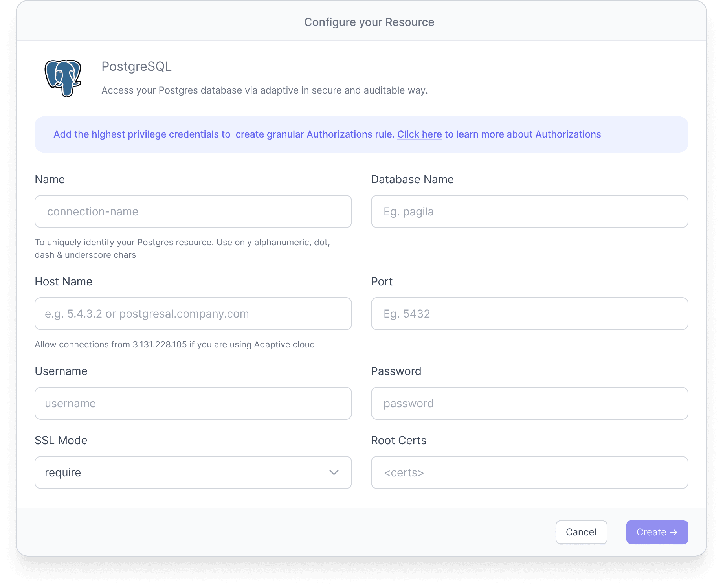Click the 'To uniquely identify your Postgres resource' hint

click(182, 248)
